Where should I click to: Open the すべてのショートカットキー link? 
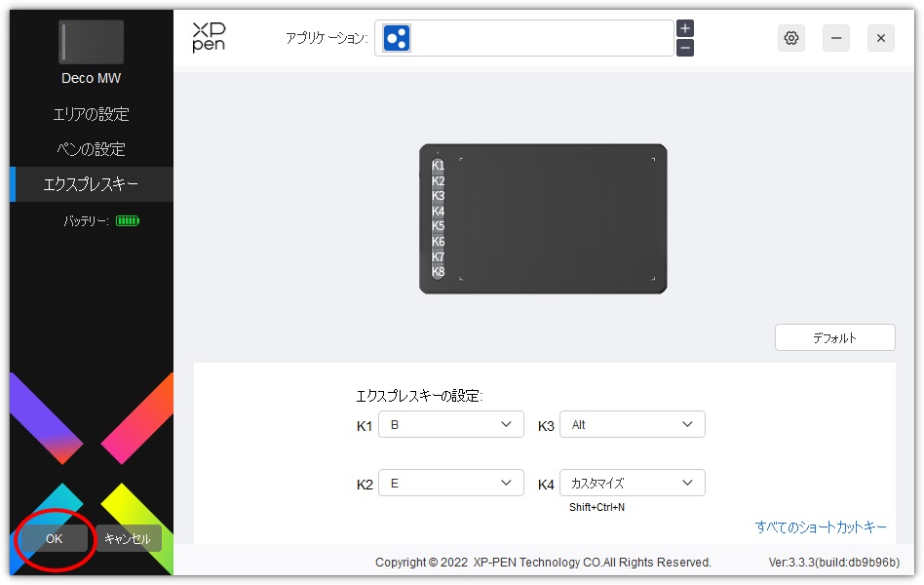tap(821, 527)
